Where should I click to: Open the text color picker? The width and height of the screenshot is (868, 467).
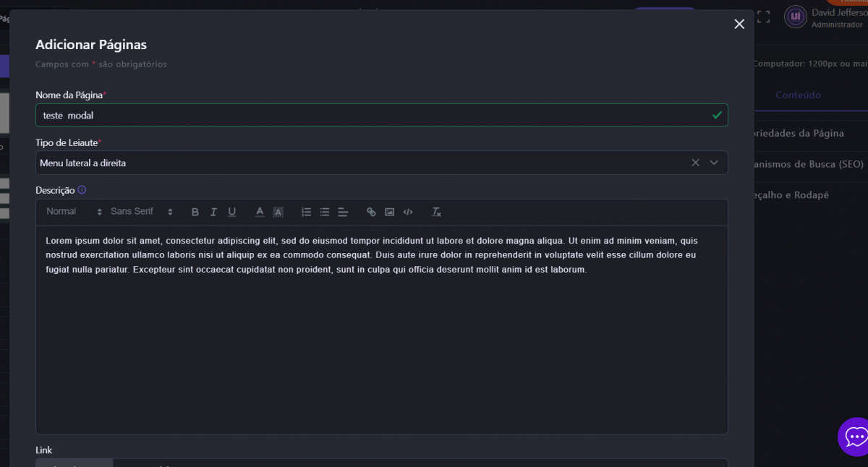pos(260,212)
